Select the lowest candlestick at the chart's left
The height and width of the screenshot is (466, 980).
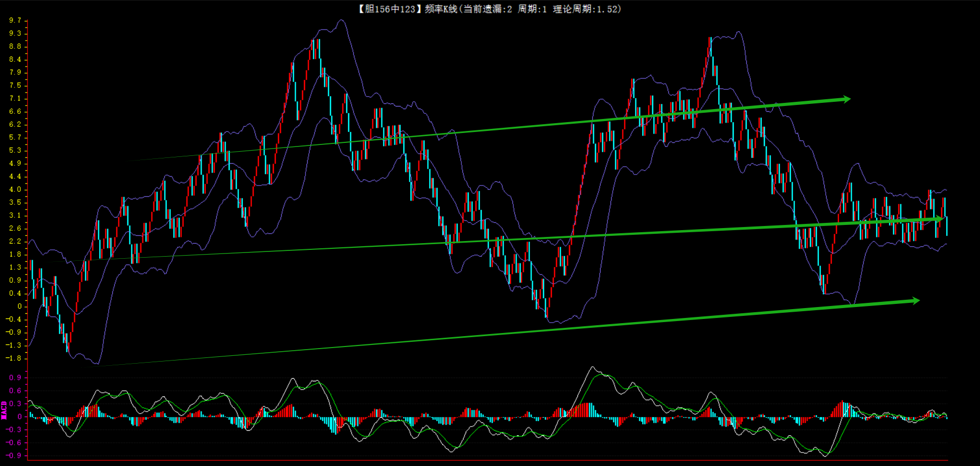coord(68,343)
